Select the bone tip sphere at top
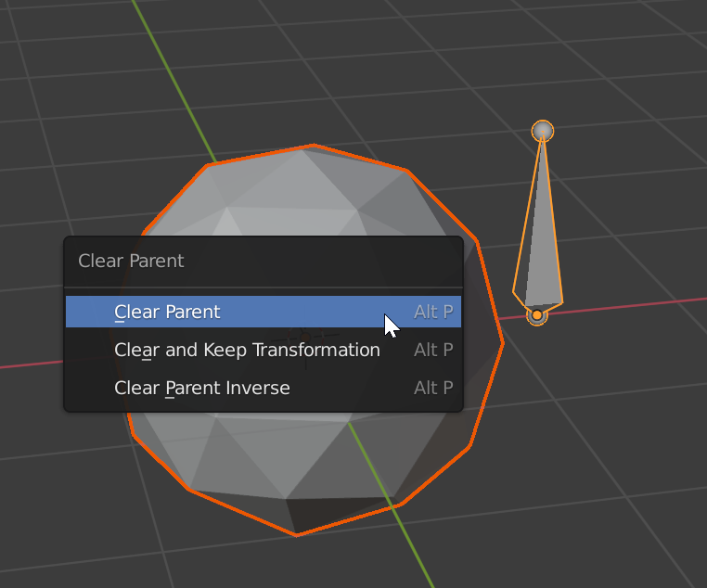 pyautogui.click(x=543, y=131)
